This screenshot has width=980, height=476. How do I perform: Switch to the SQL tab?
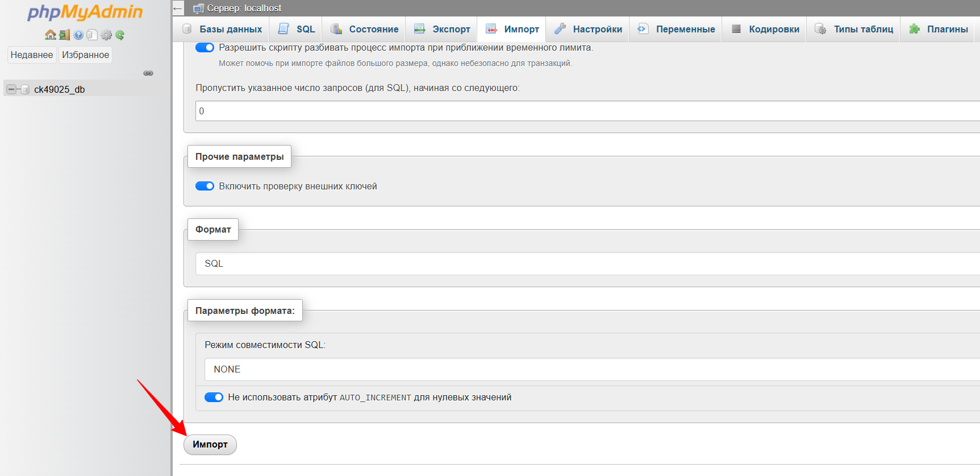pyautogui.click(x=296, y=29)
